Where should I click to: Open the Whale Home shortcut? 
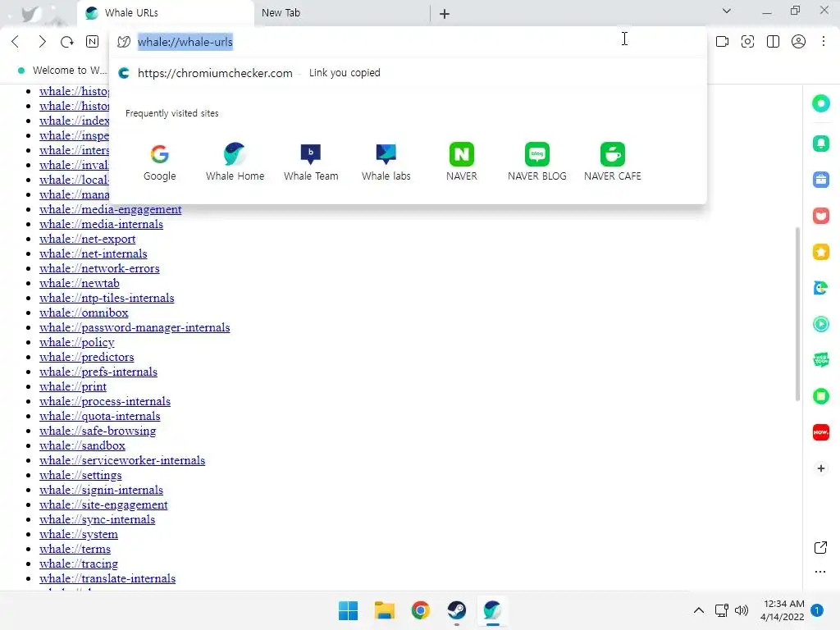(x=235, y=163)
